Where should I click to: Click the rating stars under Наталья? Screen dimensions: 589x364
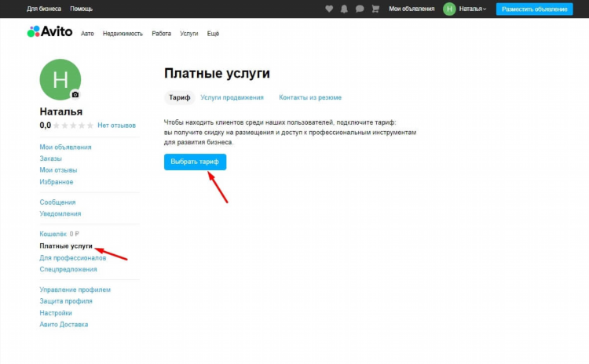click(x=73, y=126)
